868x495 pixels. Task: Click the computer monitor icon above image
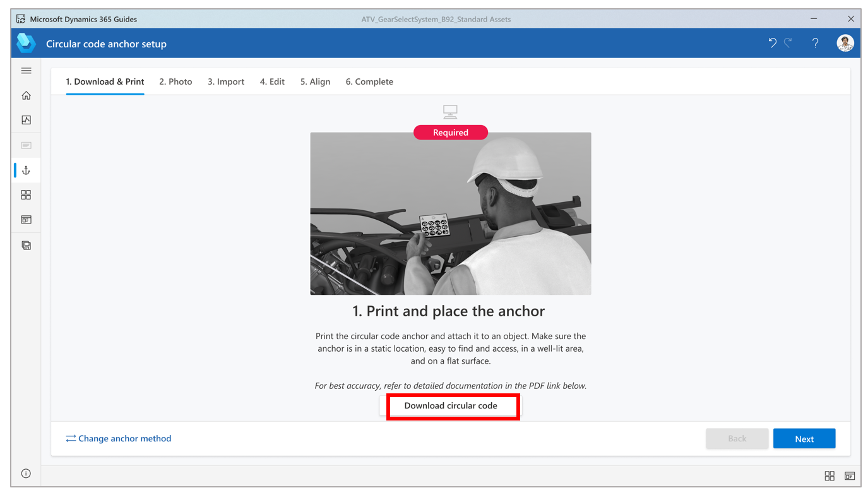(450, 112)
